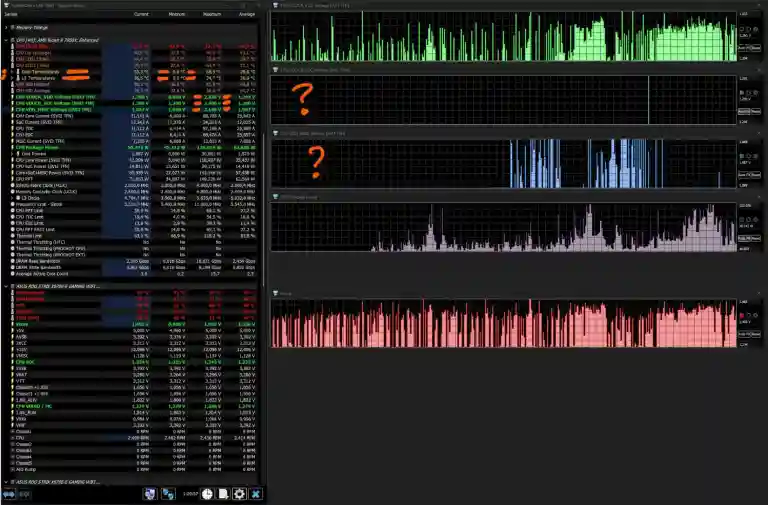Click Reset on the green voltage graph
The width and height of the screenshot is (768, 505).
coord(756,48)
